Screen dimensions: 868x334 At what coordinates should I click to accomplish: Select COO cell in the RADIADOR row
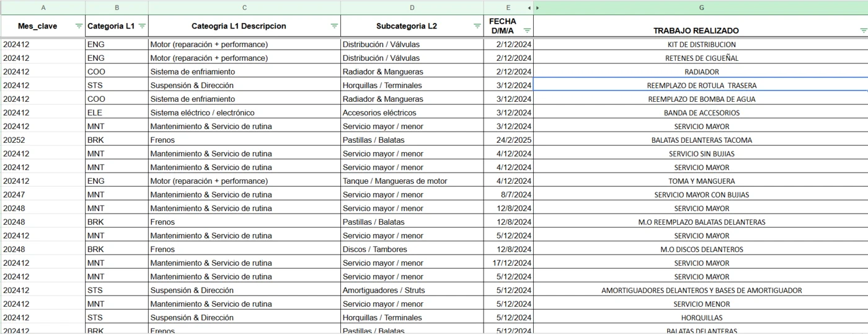[x=117, y=72]
